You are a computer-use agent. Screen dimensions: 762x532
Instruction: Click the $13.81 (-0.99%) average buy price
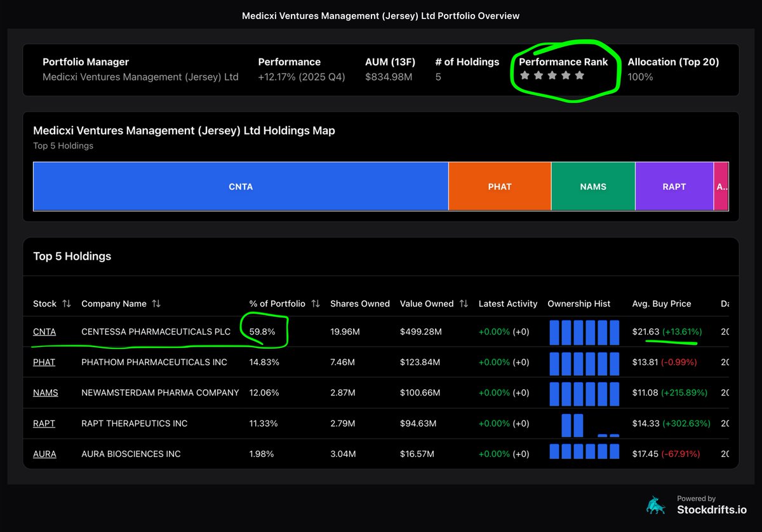665,362
